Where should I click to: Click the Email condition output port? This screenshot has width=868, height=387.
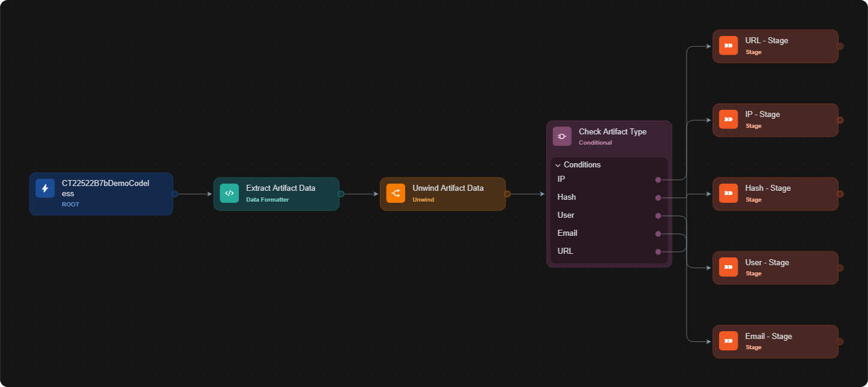pyautogui.click(x=658, y=233)
